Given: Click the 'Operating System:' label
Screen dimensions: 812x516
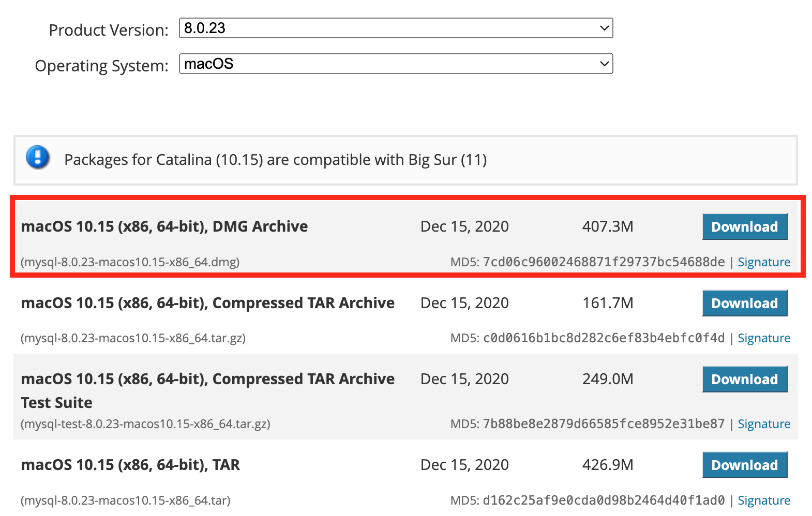Looking at the screenshot, I should [101, 66].
